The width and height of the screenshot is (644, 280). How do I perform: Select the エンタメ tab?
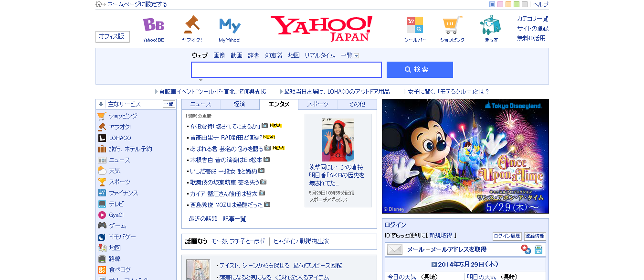pos(279,104)
